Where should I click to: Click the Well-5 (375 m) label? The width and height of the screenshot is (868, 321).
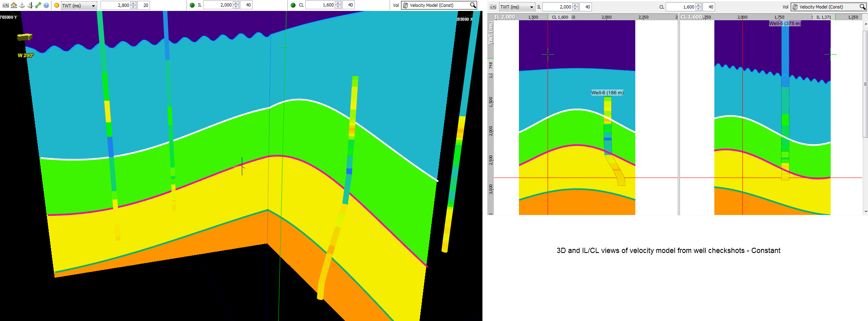[x=785, y=23]
